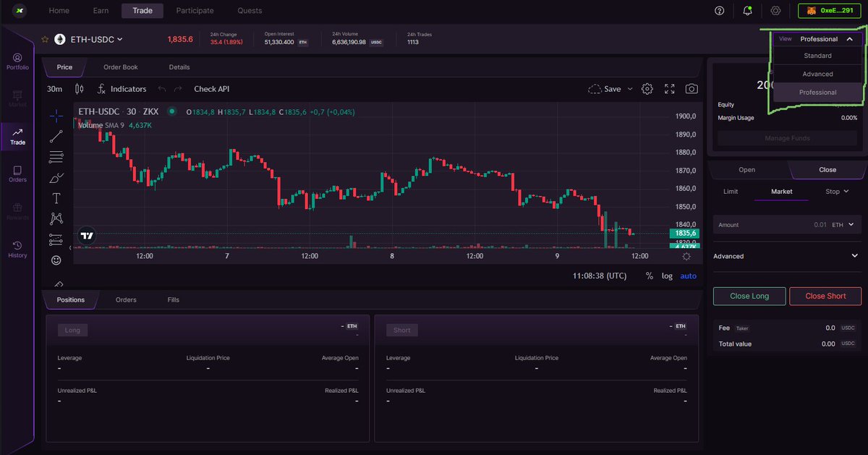Save the chart layout
Screen dimensions: 868x455
[605, 89]
